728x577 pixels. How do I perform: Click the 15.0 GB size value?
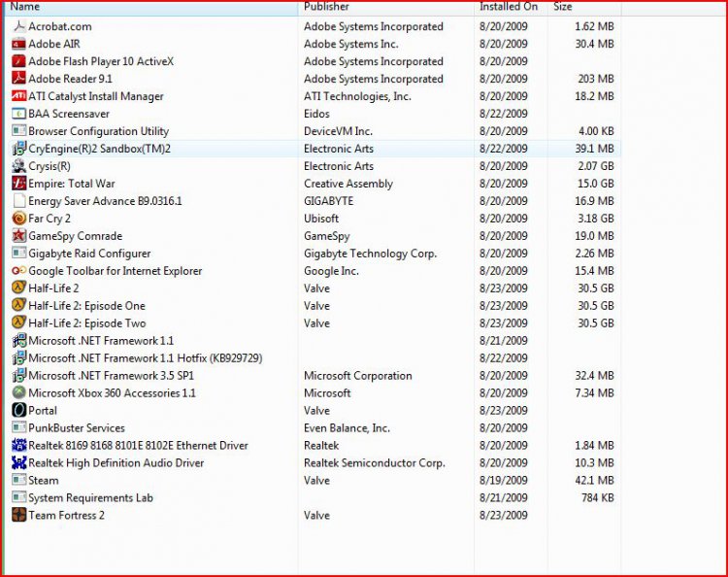596,184
